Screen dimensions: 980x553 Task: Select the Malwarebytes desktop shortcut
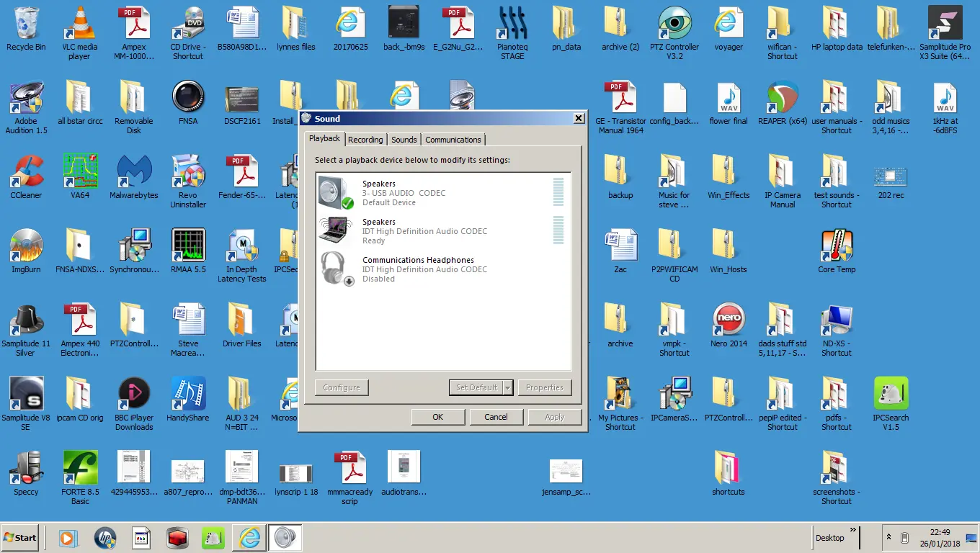point(134,173)
